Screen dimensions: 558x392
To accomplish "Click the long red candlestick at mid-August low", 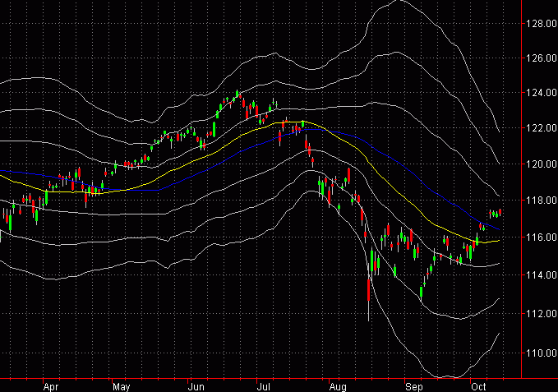I will [369, 290].
